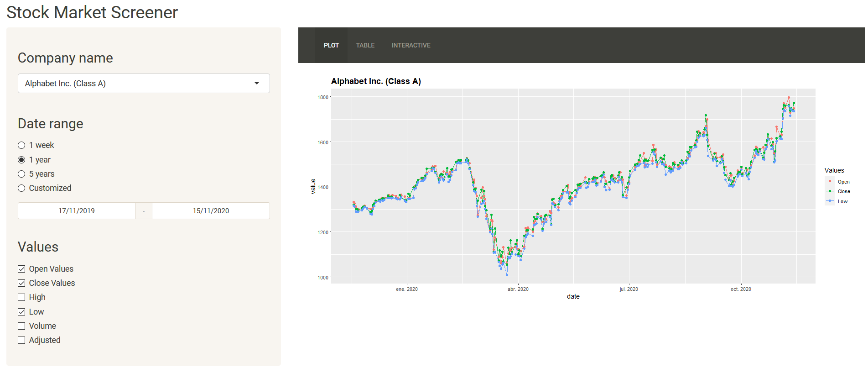The width and height of the screenshot is (868, 384).
Task: Open the Company name dropdown arrow
Action: 257,83
